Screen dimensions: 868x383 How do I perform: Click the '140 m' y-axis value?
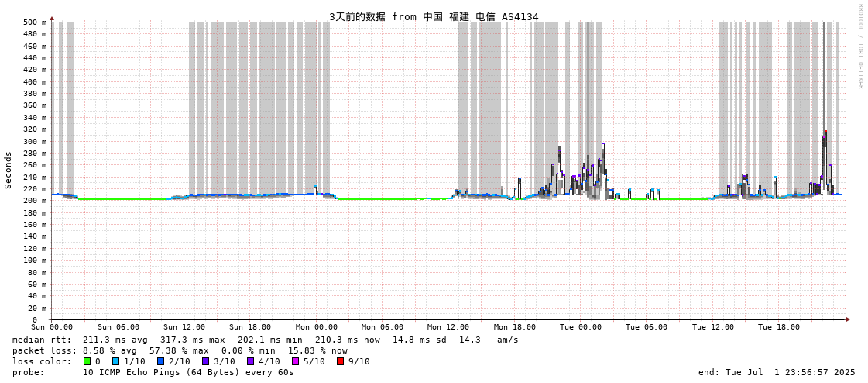36,236
